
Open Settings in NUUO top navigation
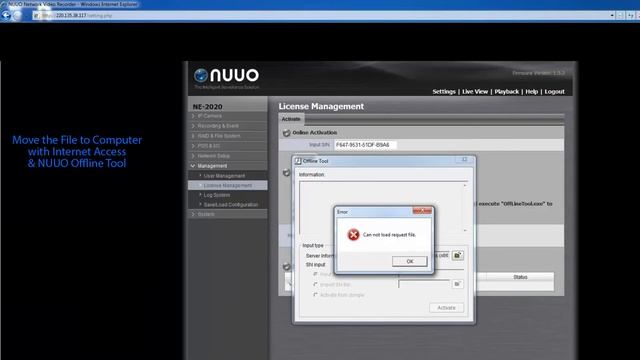click(x=444, y=92)
